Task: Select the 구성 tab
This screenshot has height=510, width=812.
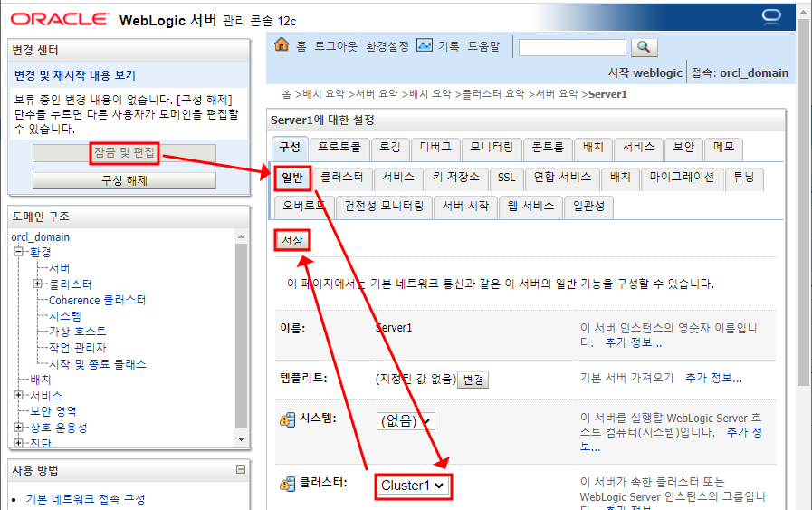Action: [x=290, y=149]
